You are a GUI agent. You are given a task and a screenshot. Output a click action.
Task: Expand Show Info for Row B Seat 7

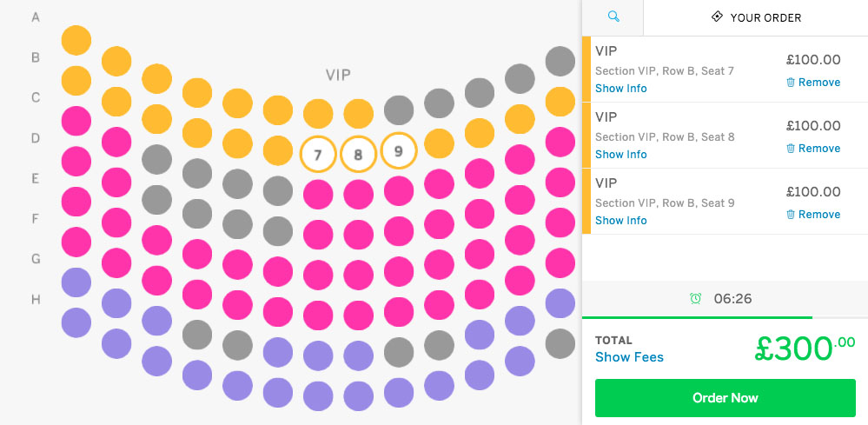[x=620, y=89]
